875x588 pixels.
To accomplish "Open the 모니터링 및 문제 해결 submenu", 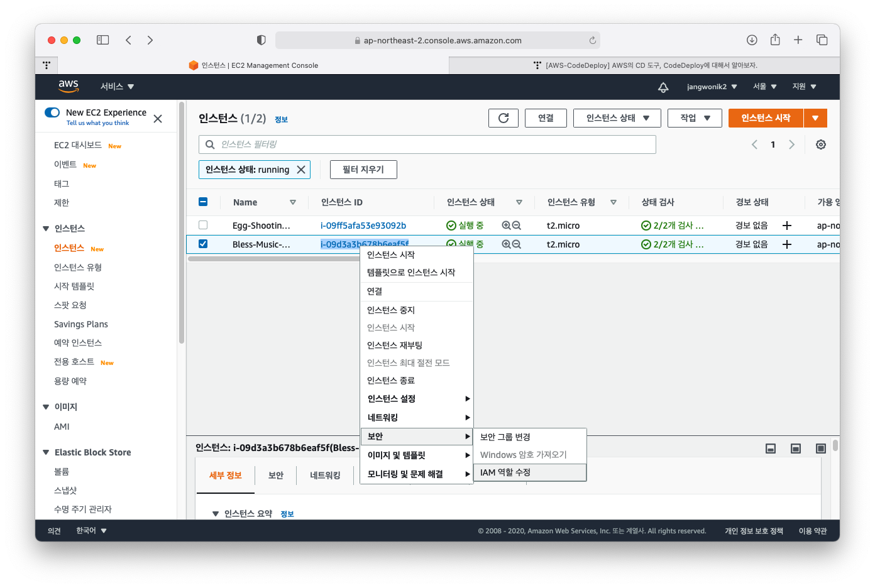I will pos(416,474).
